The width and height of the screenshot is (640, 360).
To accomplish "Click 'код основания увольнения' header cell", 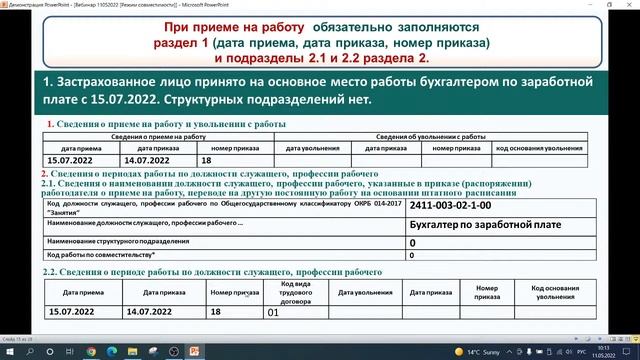I will (539, 148).
